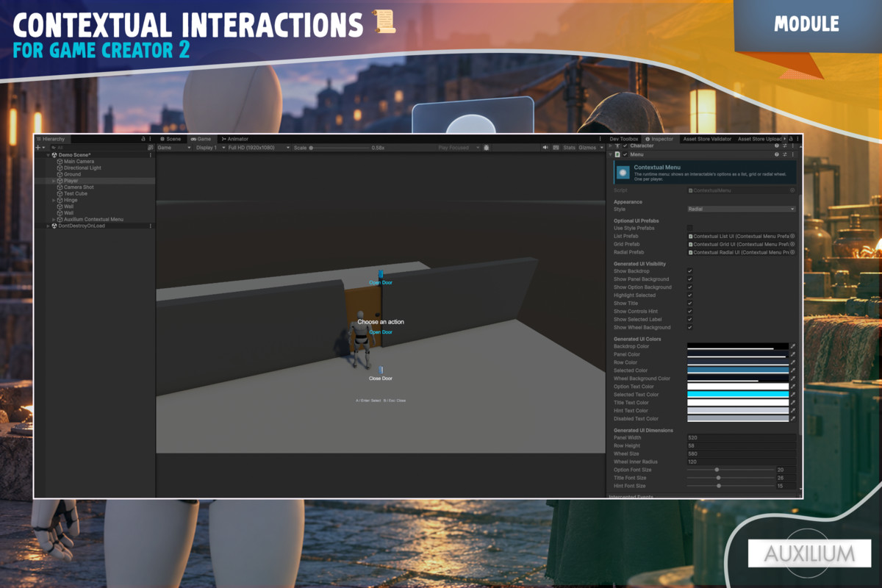Open presets for the Menu component
The image size is (882, 588).
point(785,155)
